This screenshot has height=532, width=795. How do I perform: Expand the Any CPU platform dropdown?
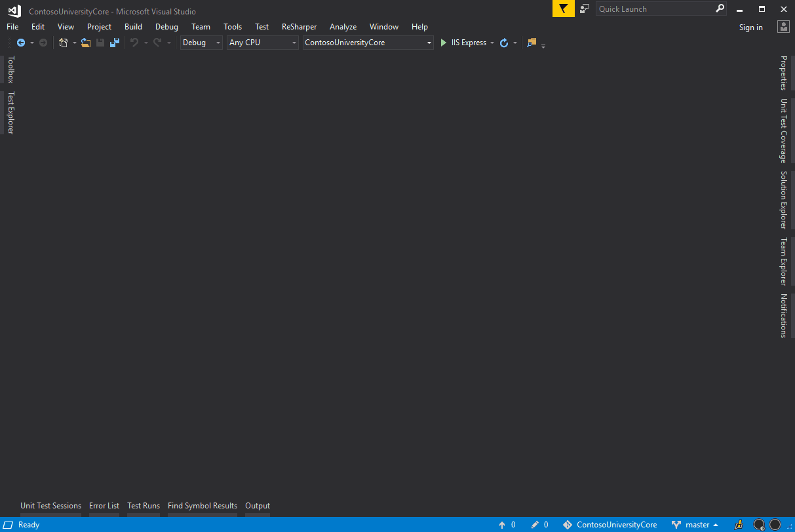click(x=263, y=43)
